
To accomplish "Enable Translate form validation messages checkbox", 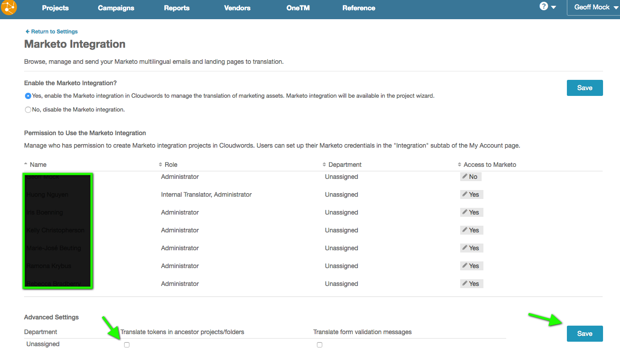I will click(319, 345).
